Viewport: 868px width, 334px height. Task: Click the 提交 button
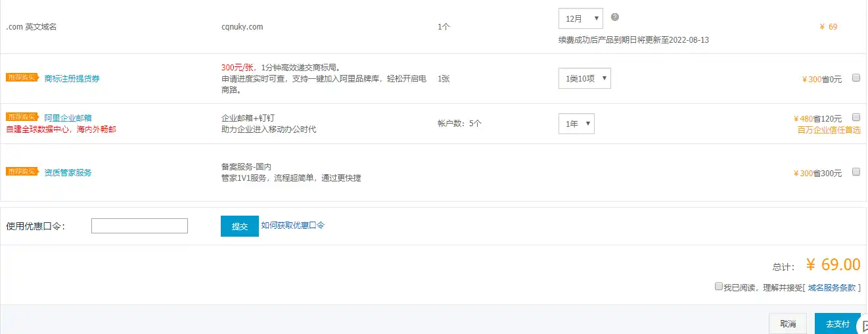(240, 226)
